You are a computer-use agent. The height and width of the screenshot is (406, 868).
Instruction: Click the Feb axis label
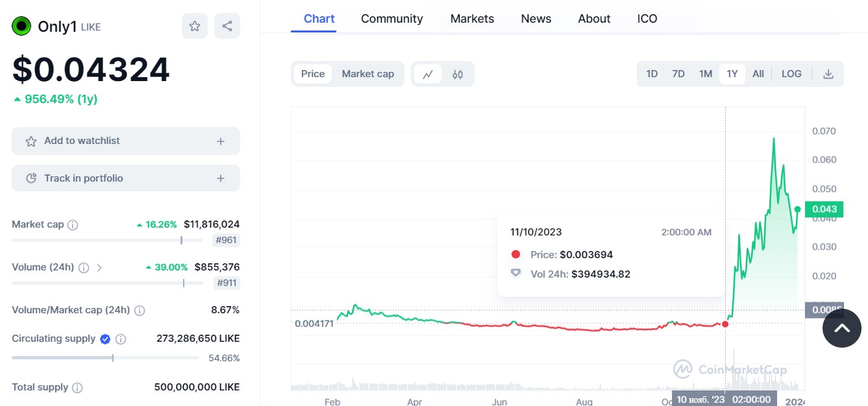332,402
